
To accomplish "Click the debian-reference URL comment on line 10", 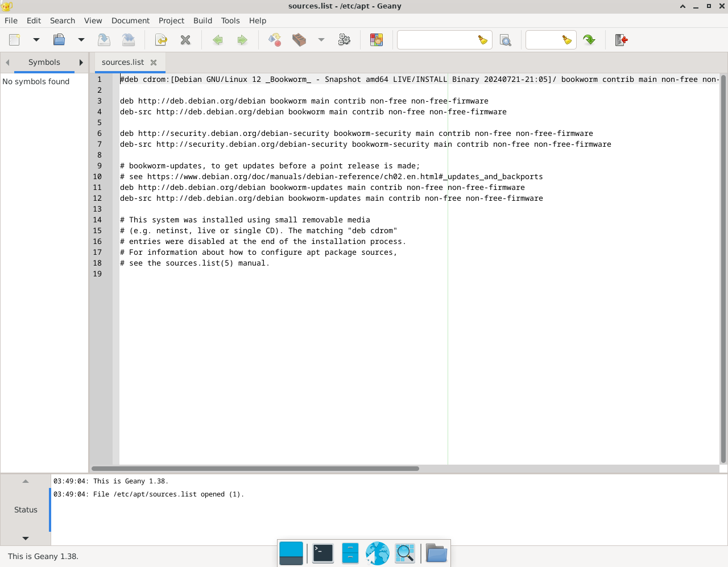I will [x=332, y=176].
